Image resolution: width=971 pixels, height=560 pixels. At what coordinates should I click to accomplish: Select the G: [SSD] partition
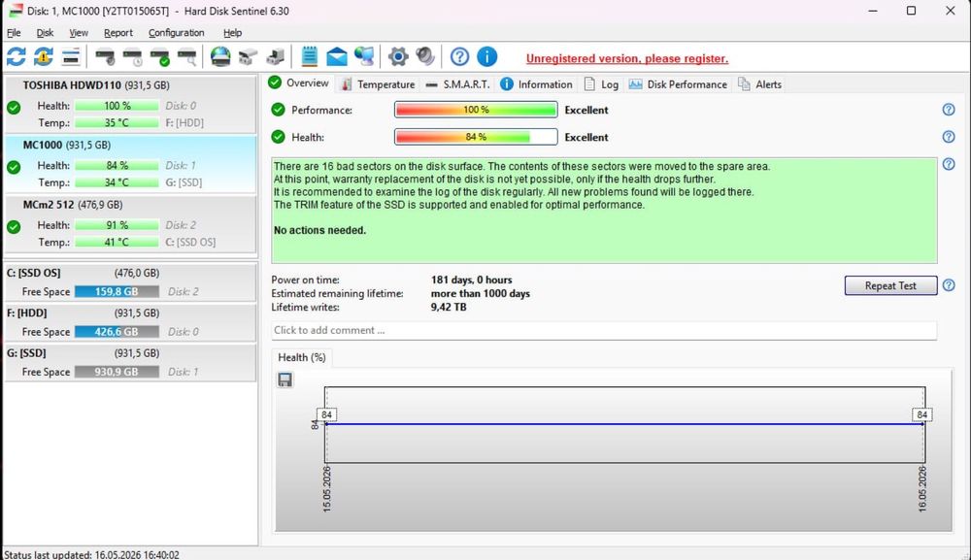pos(130,363)
